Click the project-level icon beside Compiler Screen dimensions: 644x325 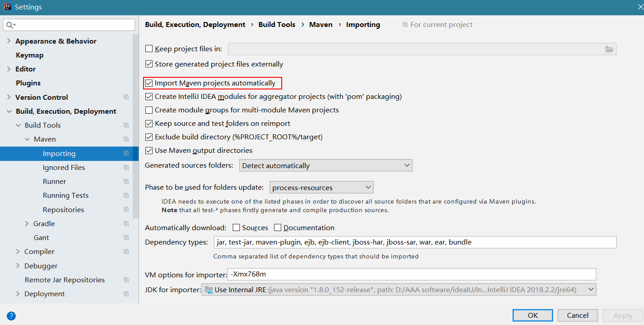[x=126, y=252]
